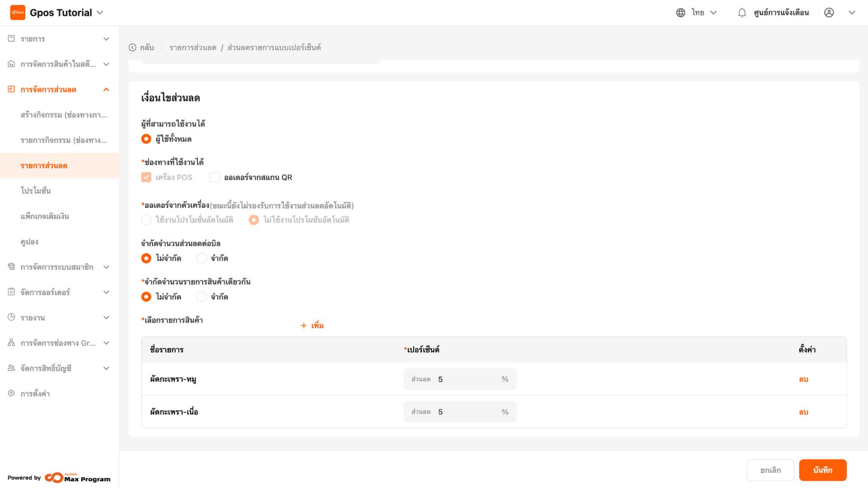Click ลบ for ผัดกะเพรา-หมู row
The image size is (868, 488).
(x=803, y=379)
